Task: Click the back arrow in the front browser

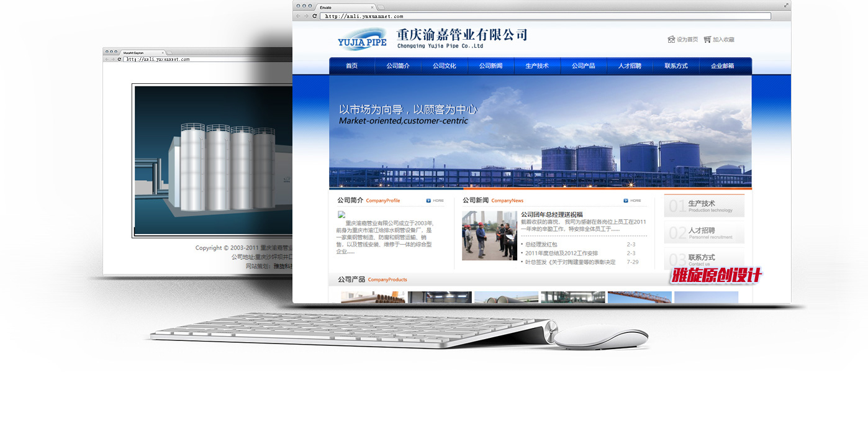Action: click(x=298, y=16)
